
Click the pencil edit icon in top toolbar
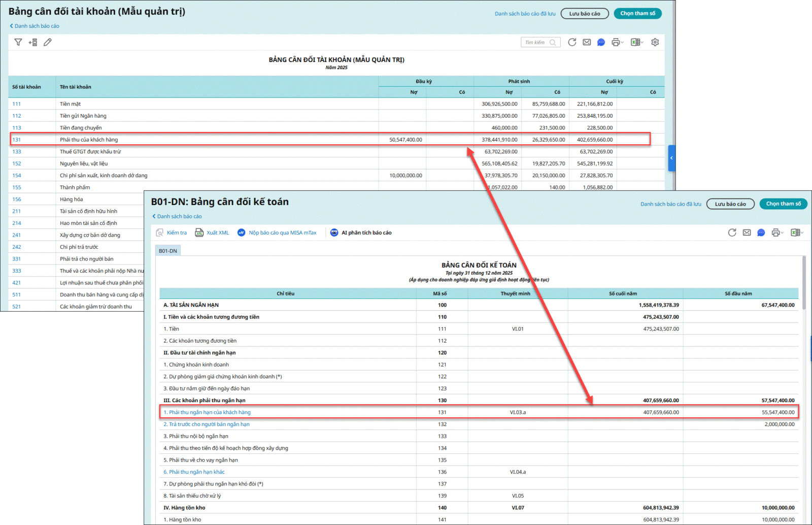click(48, 42)
